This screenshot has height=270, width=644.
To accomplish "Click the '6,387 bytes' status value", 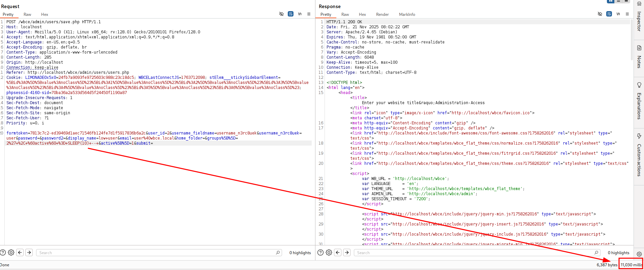I will 607,265.
